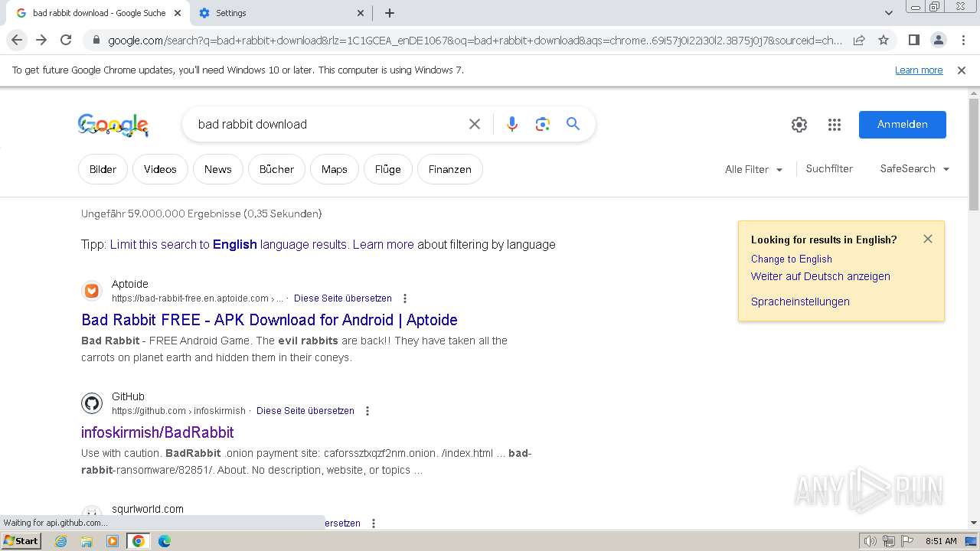Open Chrome profile avatar menu
The height and width of the screenshot is (551, 980).
coord(938,40)
